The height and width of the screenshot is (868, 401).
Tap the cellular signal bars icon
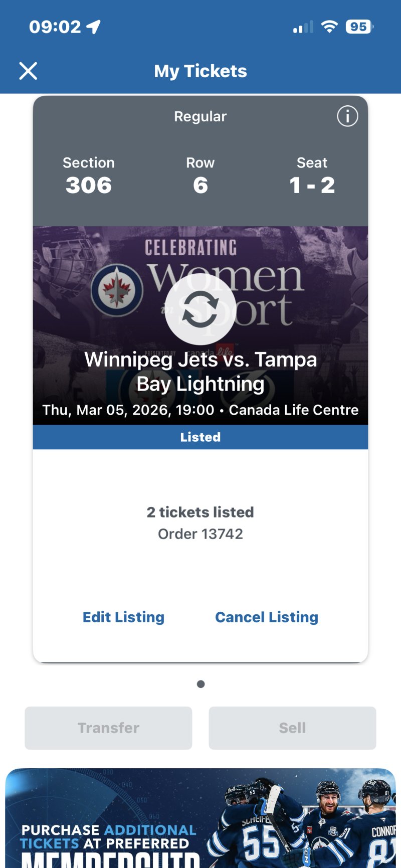click(303, 27)
